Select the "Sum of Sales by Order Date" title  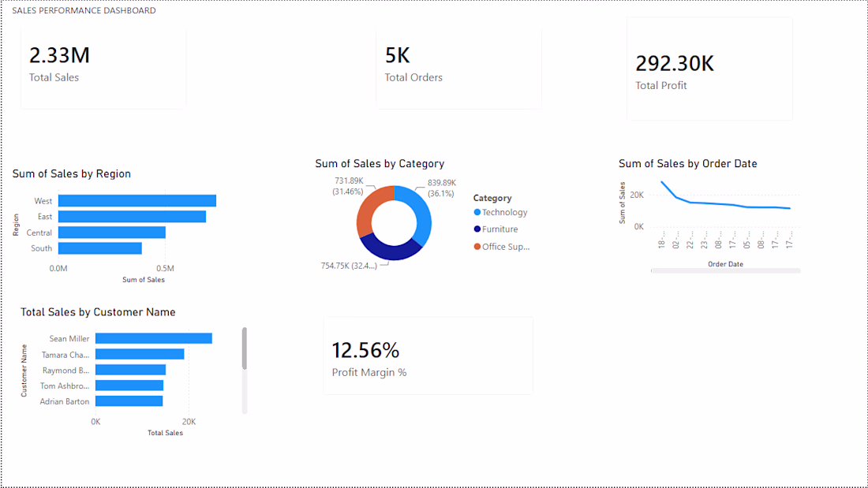point(687,164)
